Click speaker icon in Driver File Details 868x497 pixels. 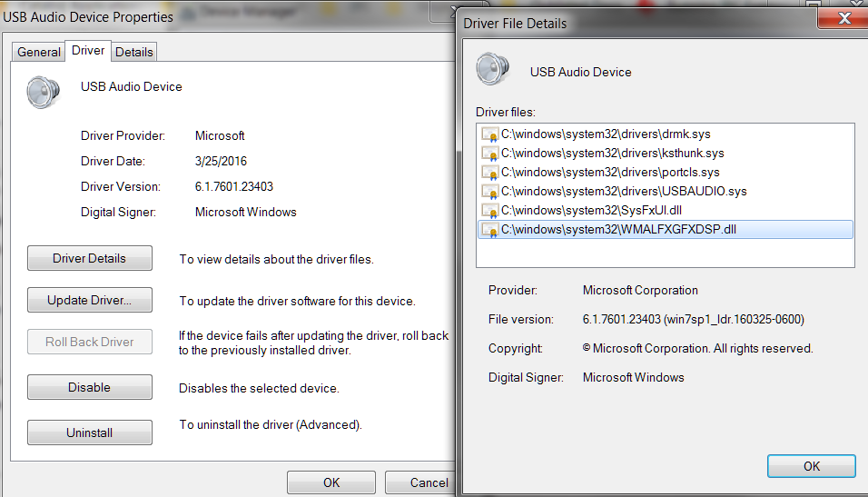click(x=492, y=69)
